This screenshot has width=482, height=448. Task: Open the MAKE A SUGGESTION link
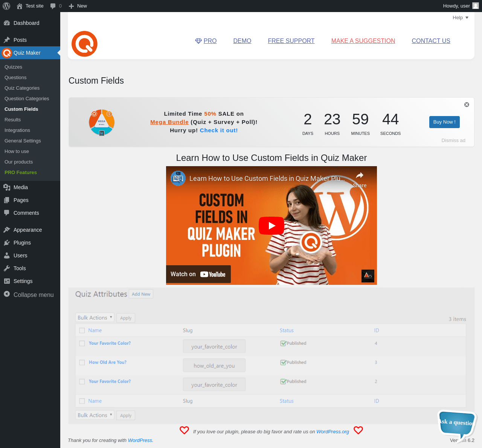tap(363, 41)
